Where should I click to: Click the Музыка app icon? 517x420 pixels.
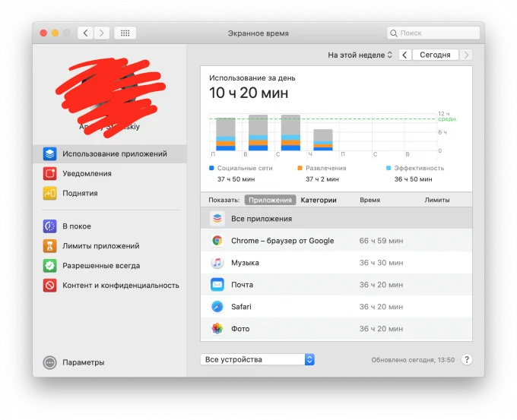(217, 263)
